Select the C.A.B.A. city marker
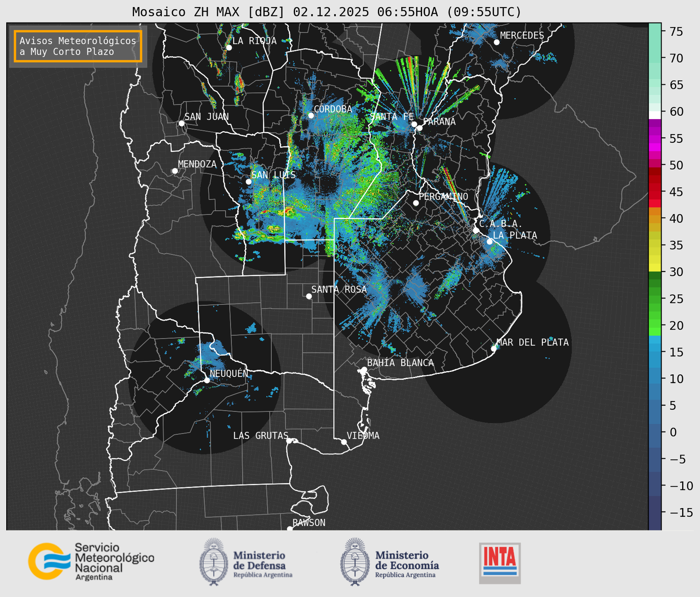This screenshot has width=700, height=597. (476, 230)
